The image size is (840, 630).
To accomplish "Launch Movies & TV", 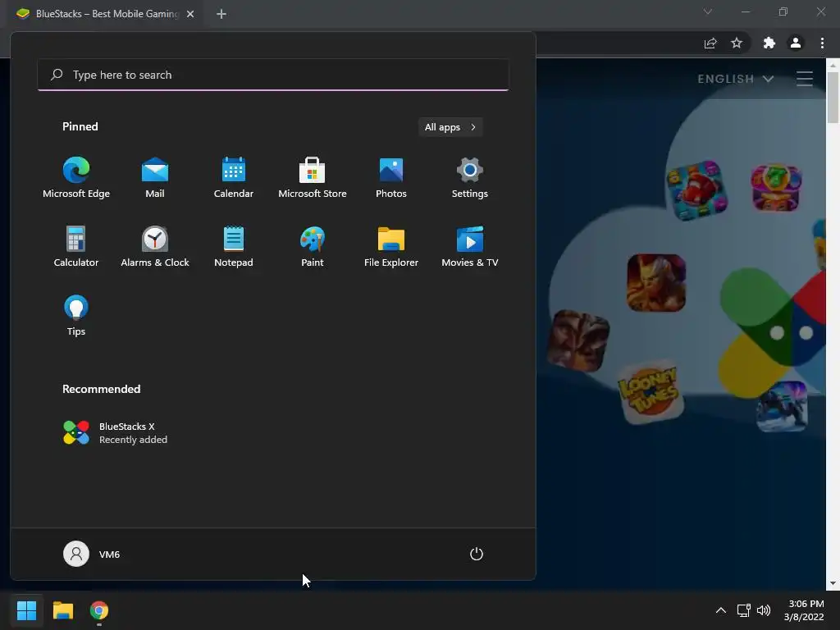I will tap(470, 246).
